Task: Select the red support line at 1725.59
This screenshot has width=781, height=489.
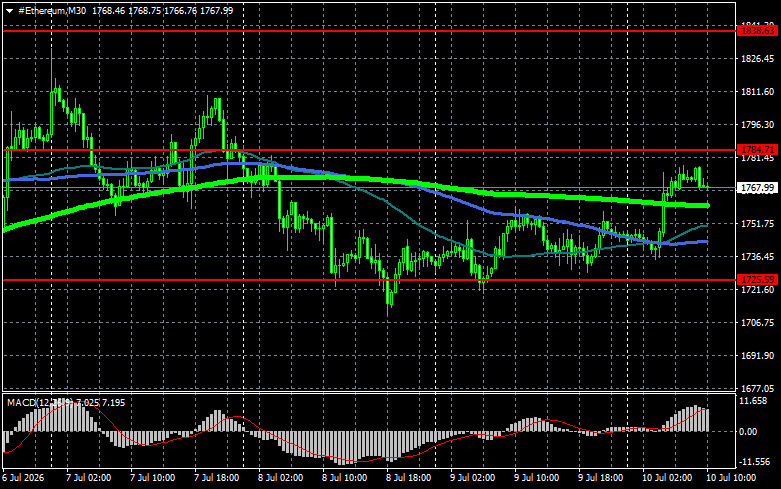Action: point(369,280)
